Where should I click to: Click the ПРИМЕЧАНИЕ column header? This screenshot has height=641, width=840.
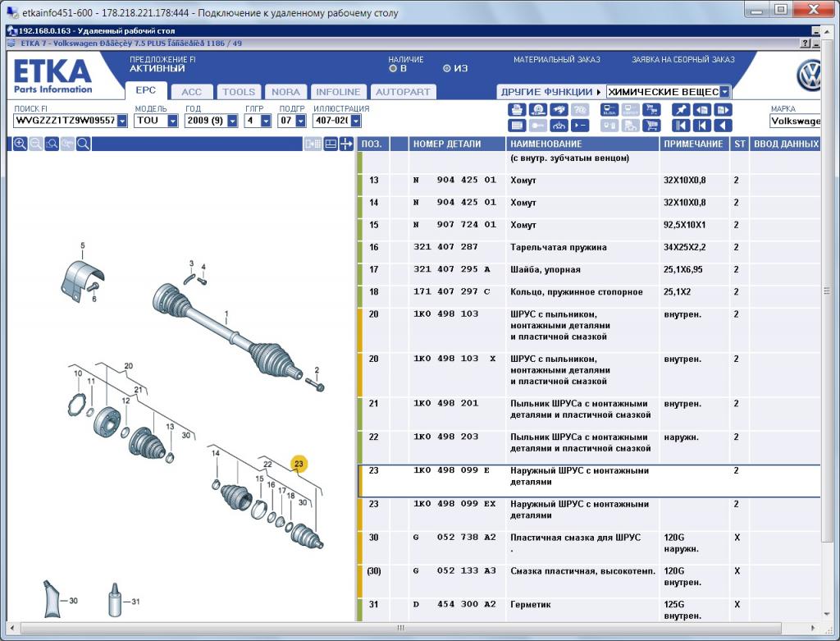694,144
